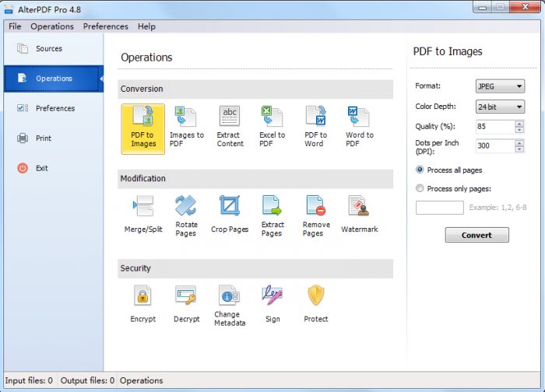The width and height of the screenshot is (545, 392).
Task: Enable Process only pages radio button
Action: tap(420, 188)
